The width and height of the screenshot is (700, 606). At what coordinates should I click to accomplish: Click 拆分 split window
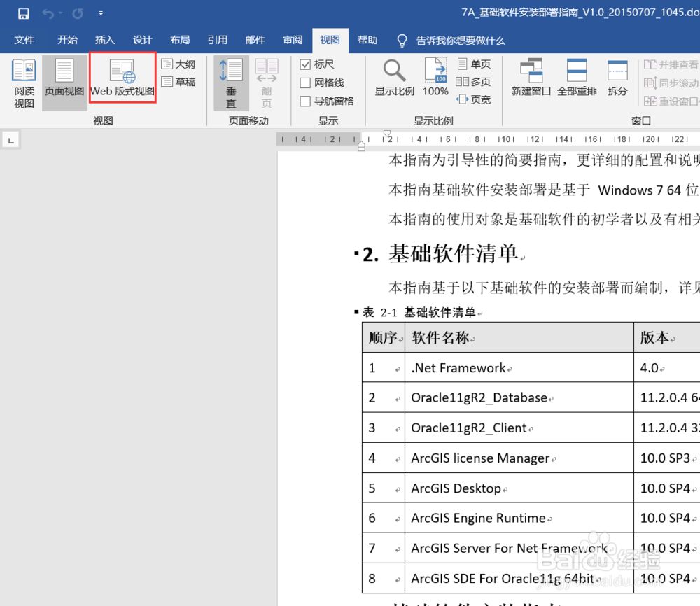(617, 78)
